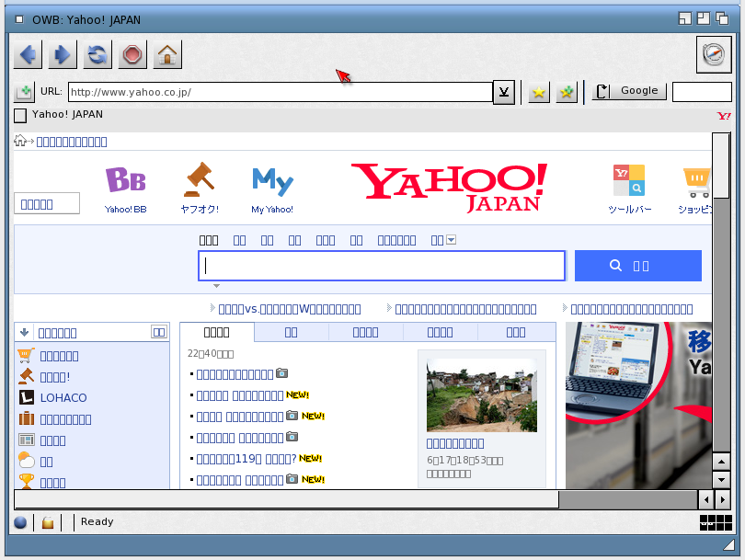Viewport: 745px width, 560px height.
Task: Click the yellow star bookmarks icon
Action: coord(539,92)
